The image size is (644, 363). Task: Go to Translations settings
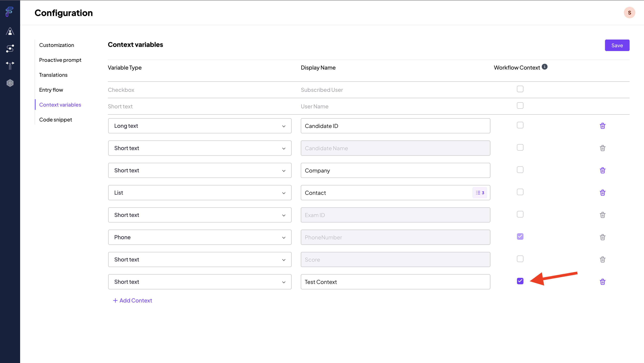tap(53, 75)
